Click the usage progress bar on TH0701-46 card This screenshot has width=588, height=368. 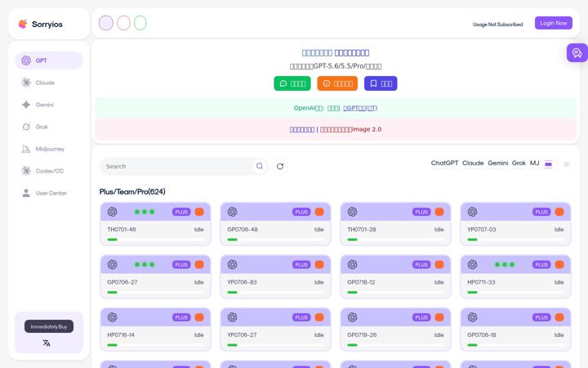point(156,240)
